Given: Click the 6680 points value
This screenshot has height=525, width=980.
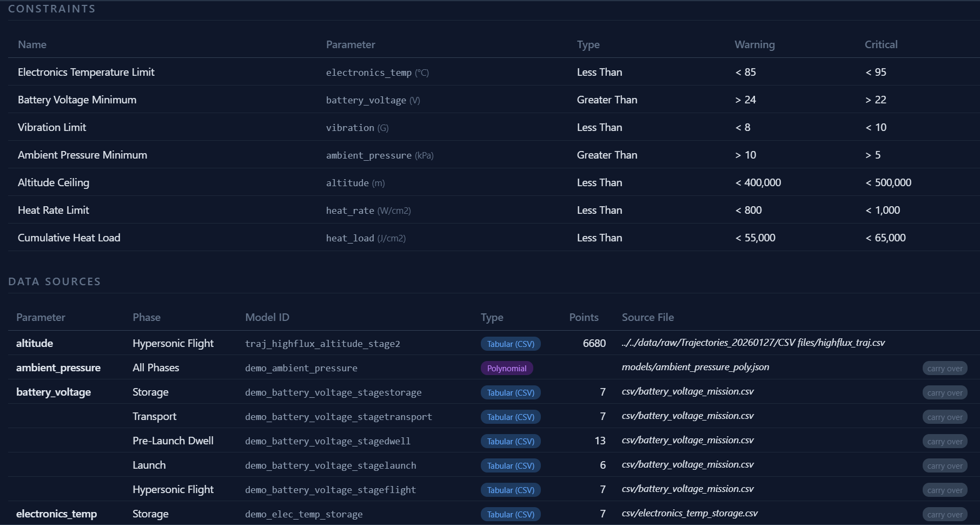Looking at the screenshot, I should 594,343.
